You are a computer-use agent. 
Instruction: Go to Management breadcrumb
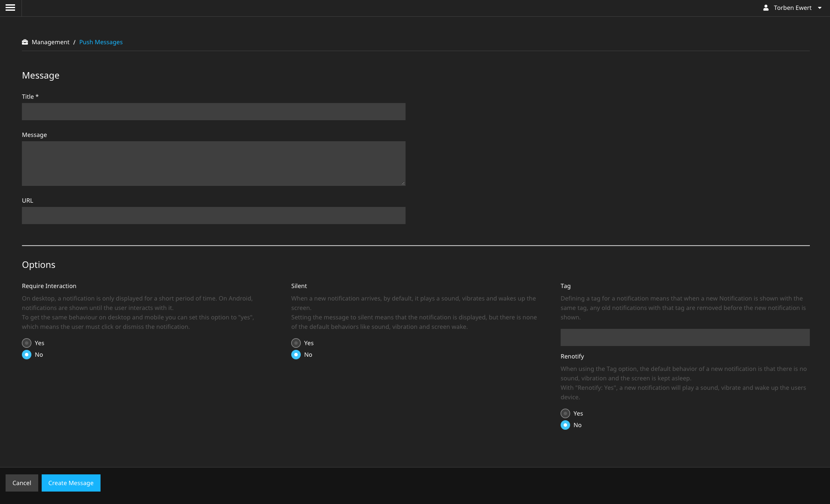[50, 42]
